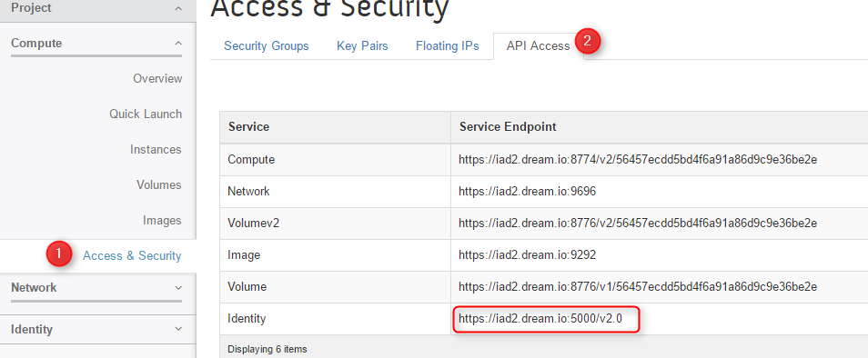Switch to the Key Pairs tab
The width and height of the screenshot is (868, 358).
coord(362,45)
